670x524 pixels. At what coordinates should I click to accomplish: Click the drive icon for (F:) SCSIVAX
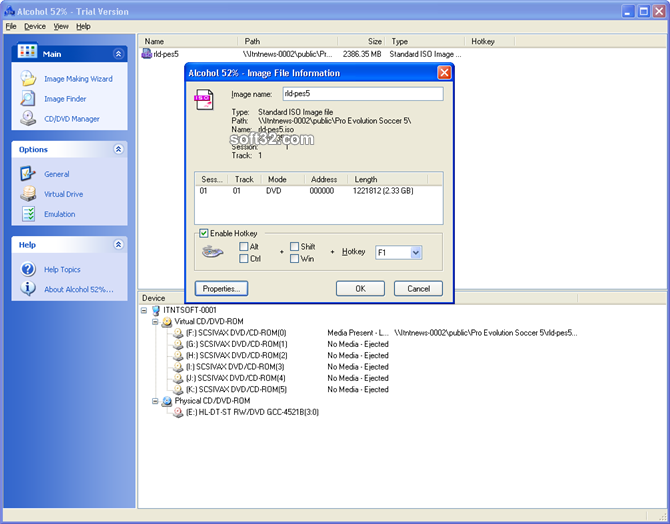click(178, 333)
